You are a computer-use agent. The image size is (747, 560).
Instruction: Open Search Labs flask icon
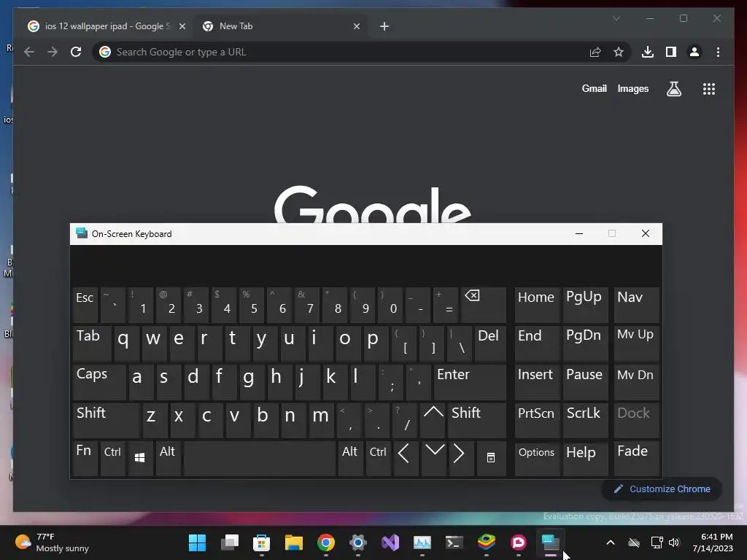tap(673, 88)
